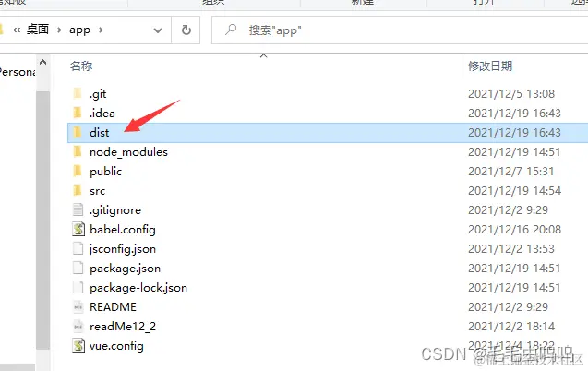Click date 2021/12/16 20:08

(x=514, y=230)
